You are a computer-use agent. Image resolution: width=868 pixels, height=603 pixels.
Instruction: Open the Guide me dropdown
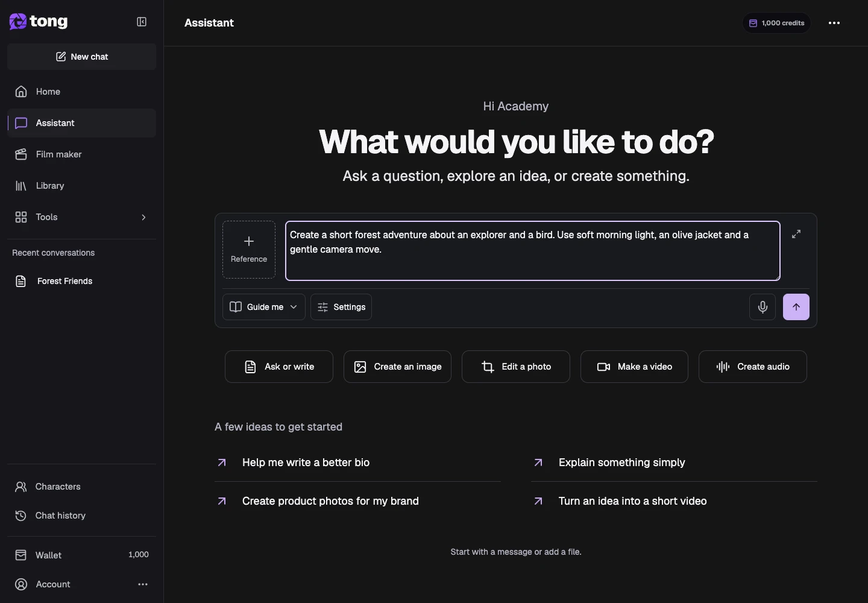[x=264, y=307]
